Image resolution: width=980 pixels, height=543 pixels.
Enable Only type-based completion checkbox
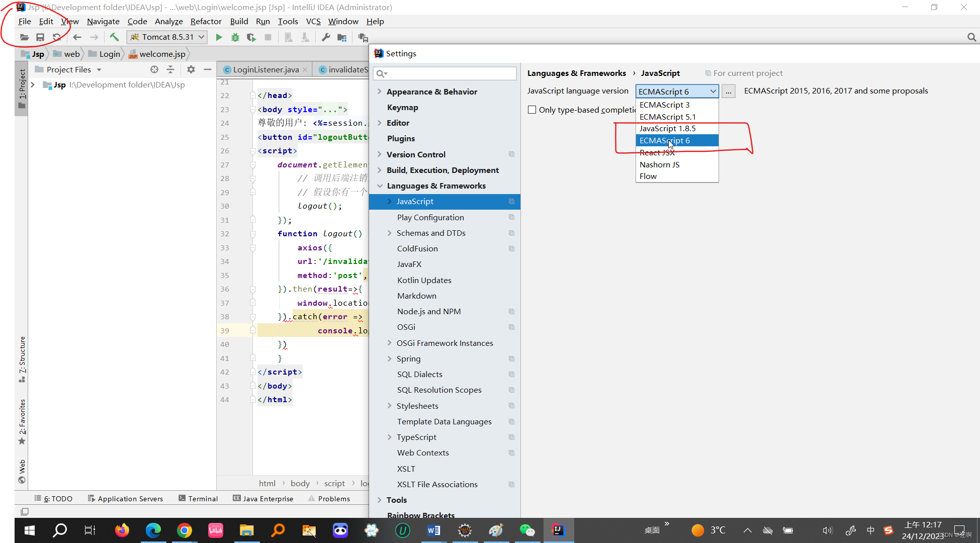pos(532,110)
